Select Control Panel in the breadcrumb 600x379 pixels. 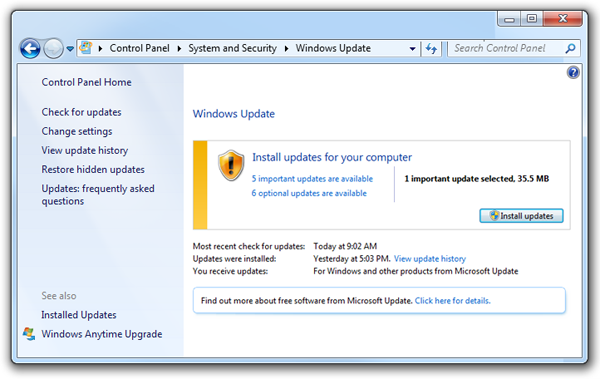139,48
